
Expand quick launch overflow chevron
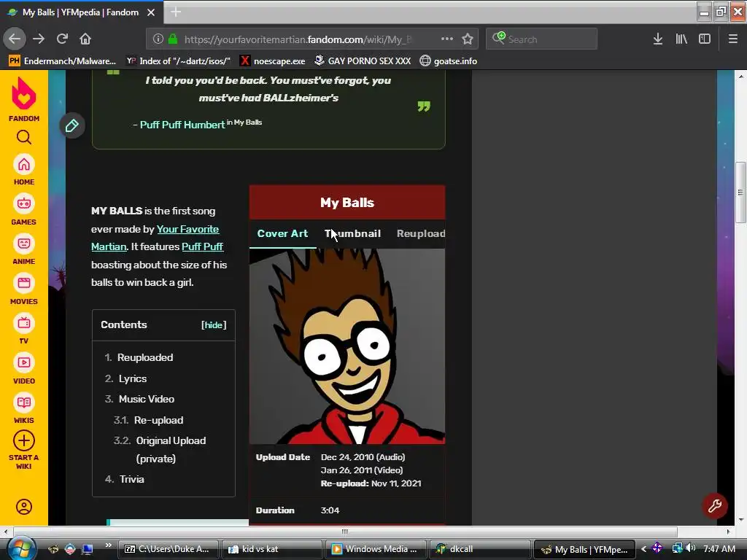108,545
